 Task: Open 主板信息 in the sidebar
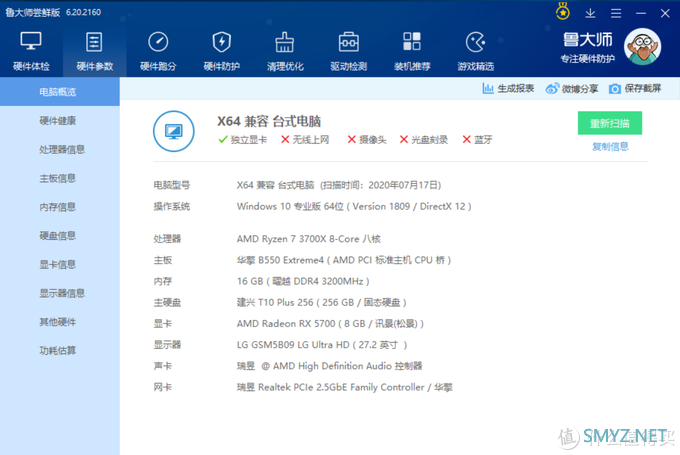pos(60,178)
